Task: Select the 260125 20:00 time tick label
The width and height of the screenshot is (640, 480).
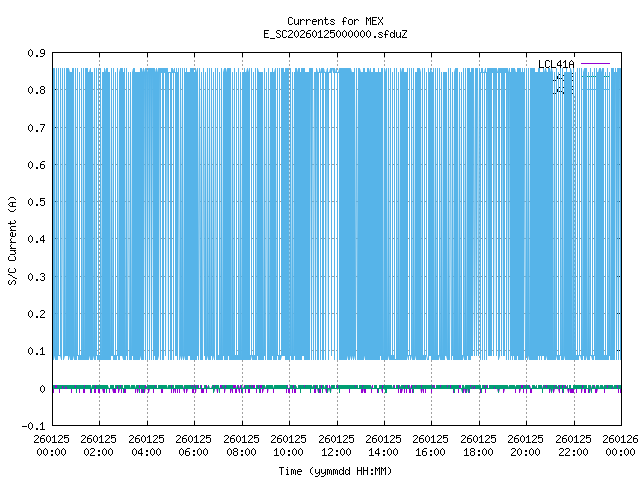Action: coord(526,445)
